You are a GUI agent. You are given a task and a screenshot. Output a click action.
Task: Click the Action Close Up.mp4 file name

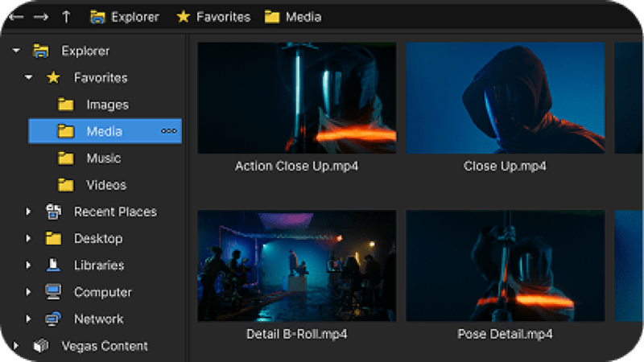point(296,167)
